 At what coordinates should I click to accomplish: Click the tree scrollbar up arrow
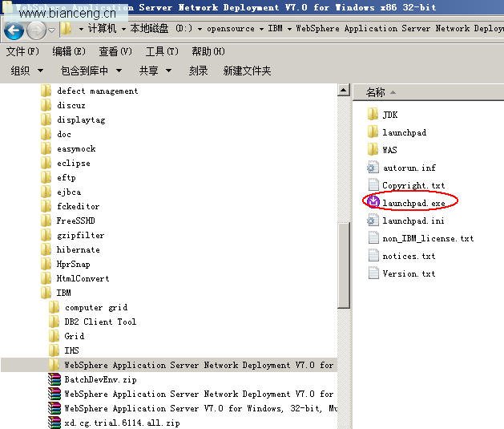[x=344, y=90]
